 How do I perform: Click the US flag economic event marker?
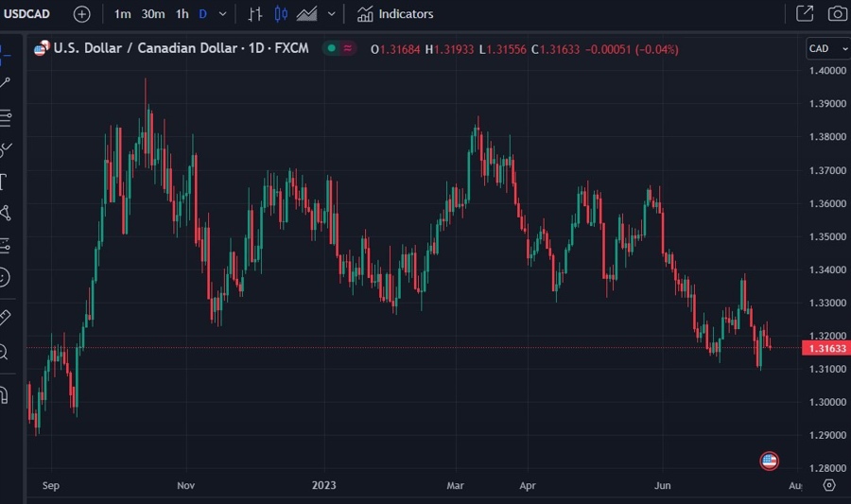(769, 461)
